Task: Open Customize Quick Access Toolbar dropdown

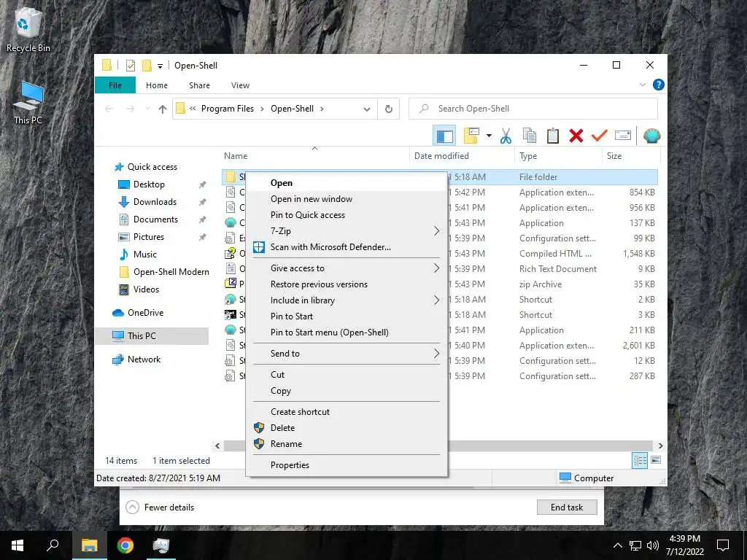Action: 160,66
